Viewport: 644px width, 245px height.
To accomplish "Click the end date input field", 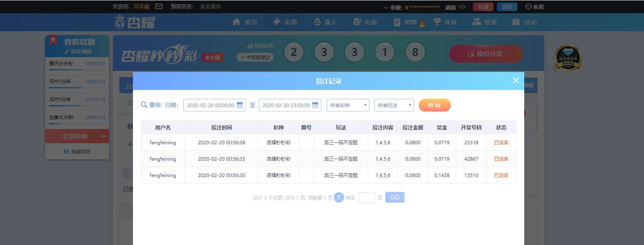I will pyautogui.click(x=290, y=105).
